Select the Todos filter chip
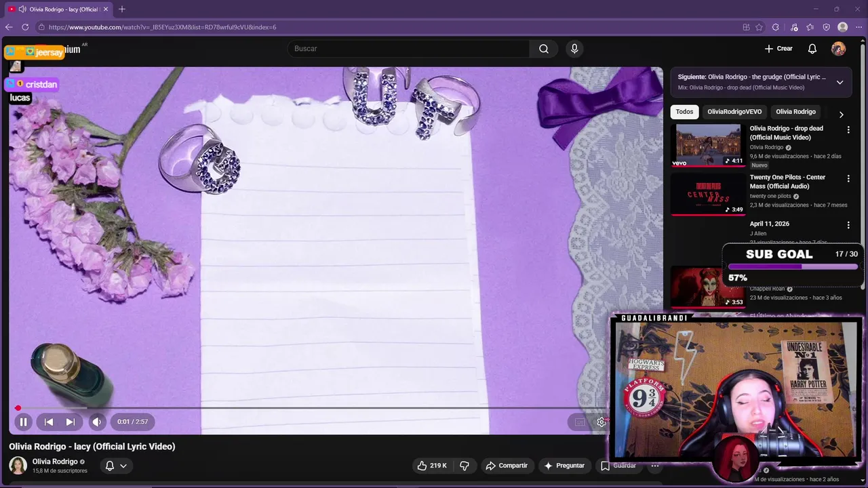Screen dimensions: 868x488 (685, 112)
